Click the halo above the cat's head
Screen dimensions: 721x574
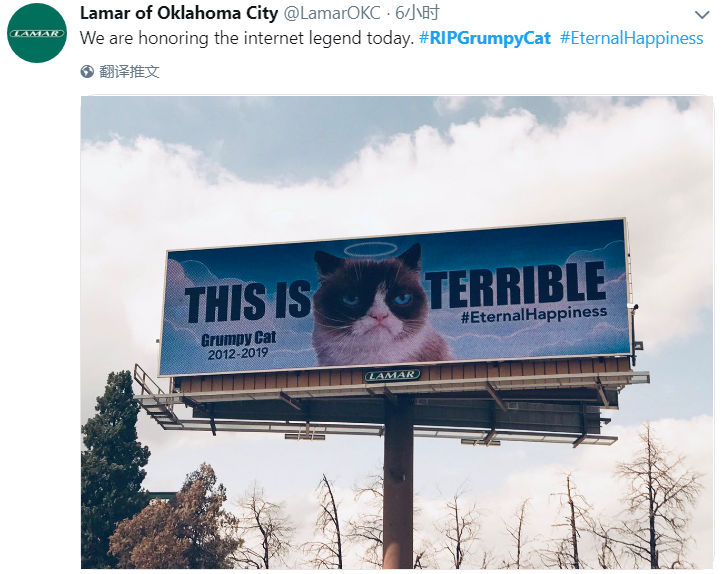pos(371,249)
